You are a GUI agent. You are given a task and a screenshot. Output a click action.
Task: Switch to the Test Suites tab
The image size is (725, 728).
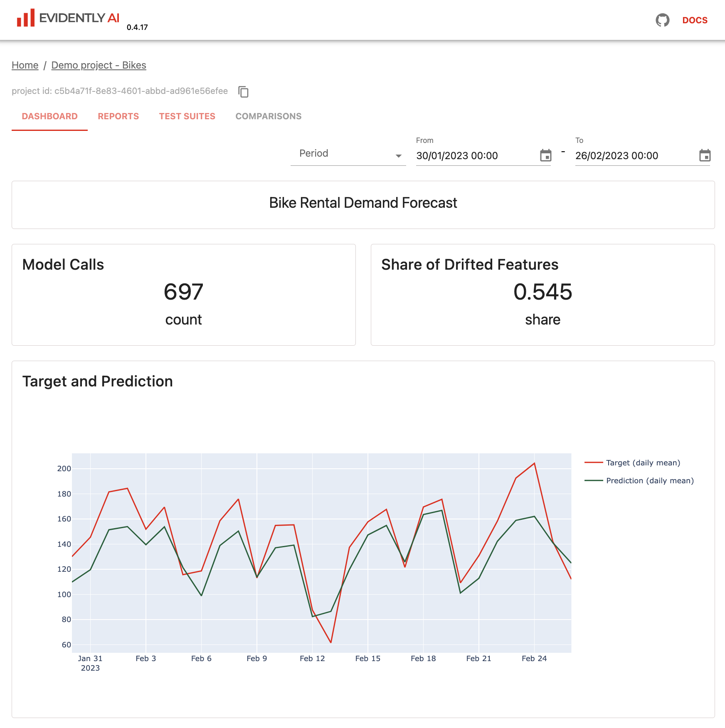point(187,116)
